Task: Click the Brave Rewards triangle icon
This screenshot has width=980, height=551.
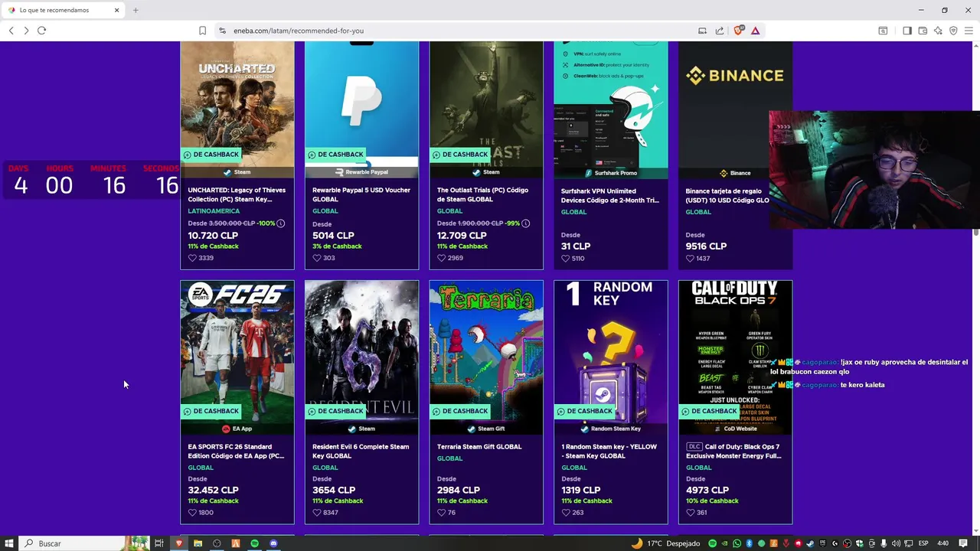Action: point(755,31)
